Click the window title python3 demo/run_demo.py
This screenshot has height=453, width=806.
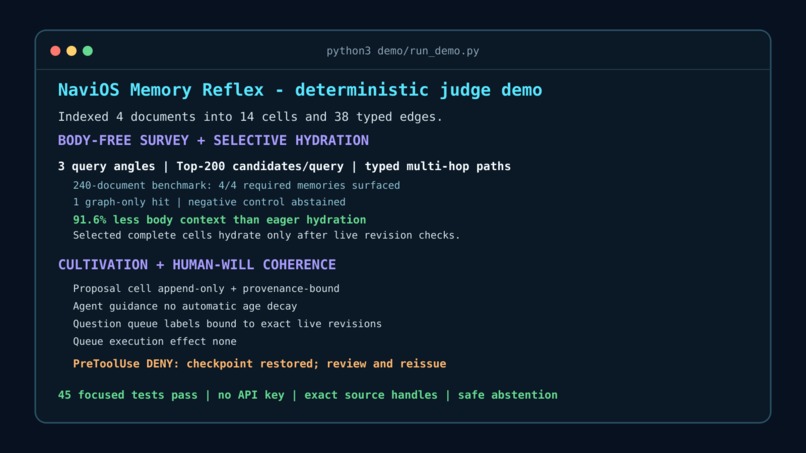click(x=402, y=51)
